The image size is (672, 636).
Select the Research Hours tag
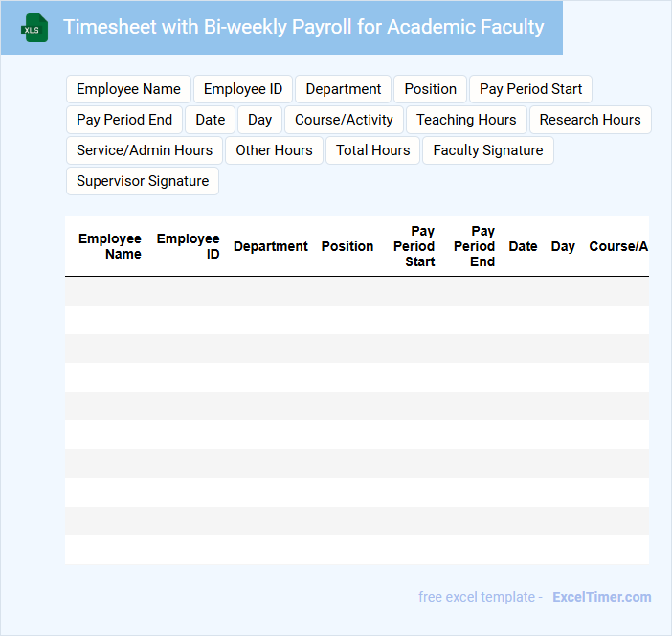[590, 120]
